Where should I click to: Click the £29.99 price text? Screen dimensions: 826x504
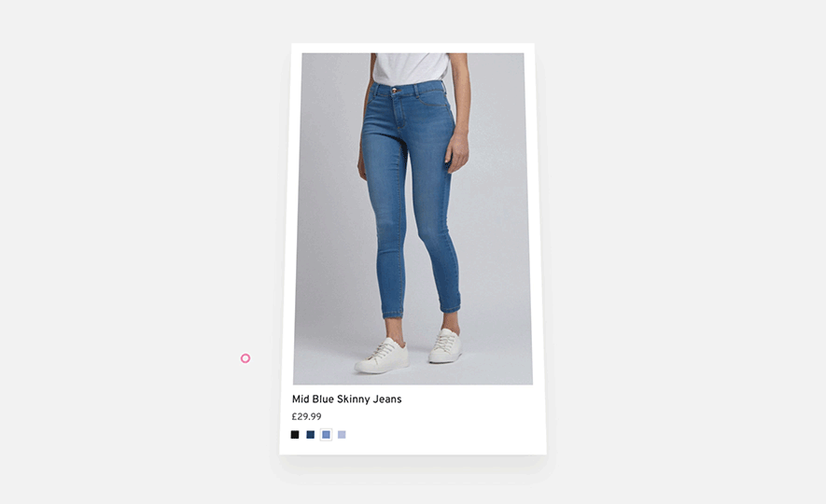pyautogui.click(x=306, y=416)
